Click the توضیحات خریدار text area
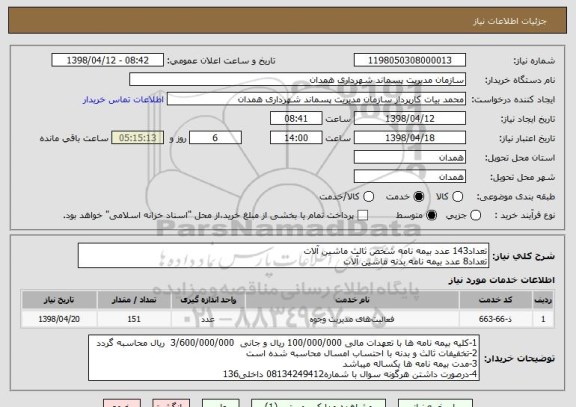This screenshot has width=576, height=407. pos(284,358)
